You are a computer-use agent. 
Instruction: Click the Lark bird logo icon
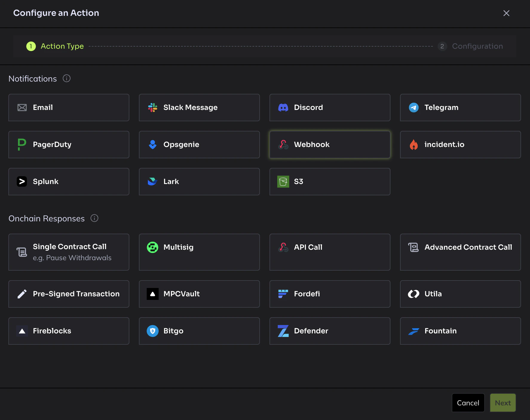click(x=153, y=182)
